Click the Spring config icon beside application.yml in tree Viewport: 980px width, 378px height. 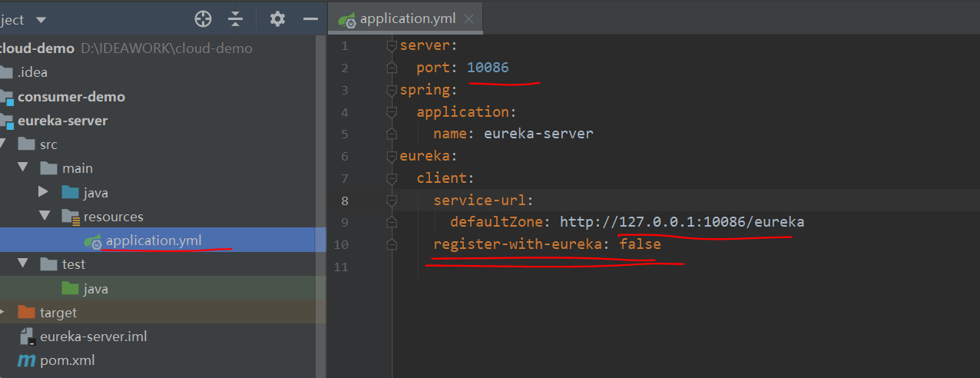click(93, 241)
